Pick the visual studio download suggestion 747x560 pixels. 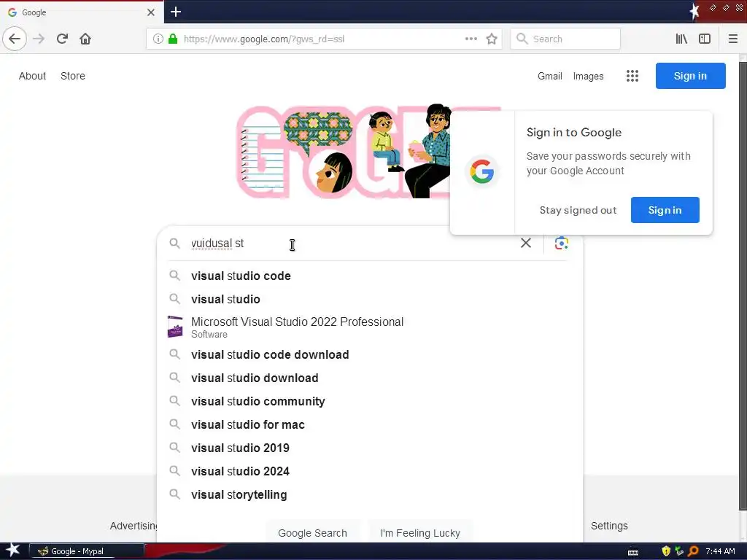[x=370, y=378]
